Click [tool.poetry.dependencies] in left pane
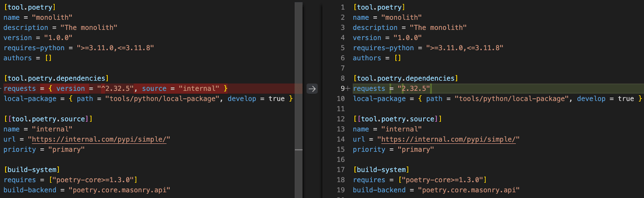 click(56, 78)
